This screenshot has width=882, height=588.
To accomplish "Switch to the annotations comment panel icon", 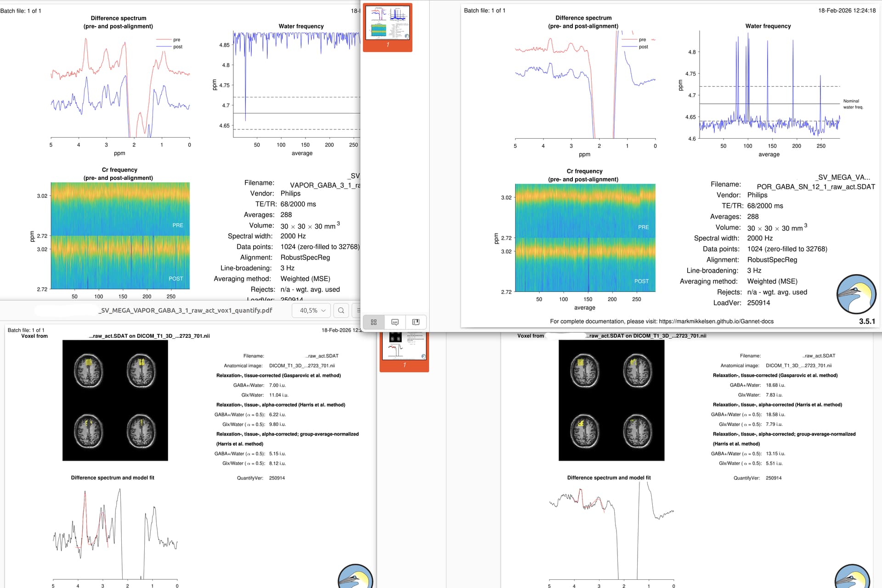I will (x=395, y=322).
